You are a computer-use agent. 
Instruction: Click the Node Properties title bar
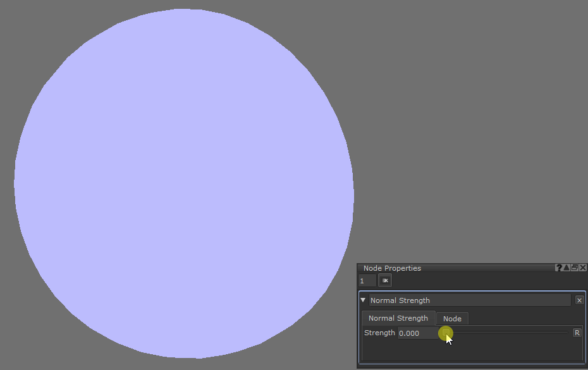click(x=455, y=268)
